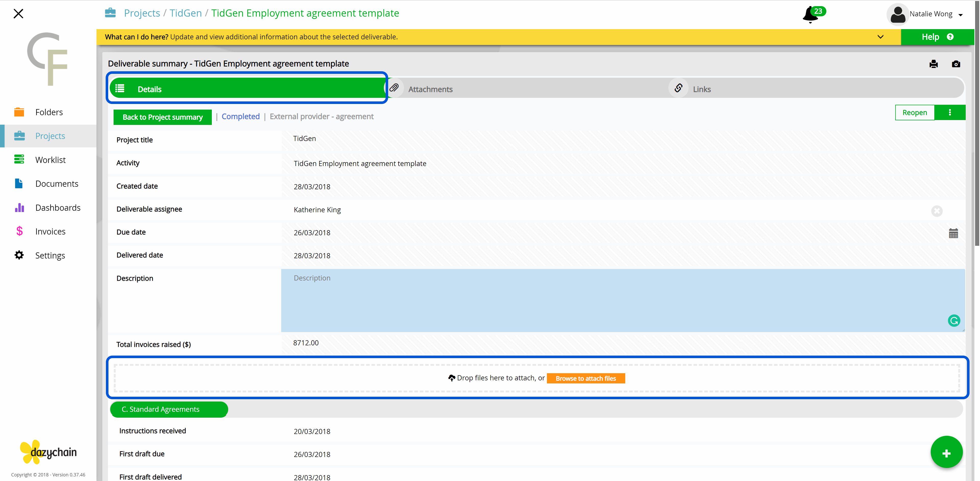This screenshot has width=980, height=481.
Task: Click the dazychain logo
Action: click(x=48, y=452)
